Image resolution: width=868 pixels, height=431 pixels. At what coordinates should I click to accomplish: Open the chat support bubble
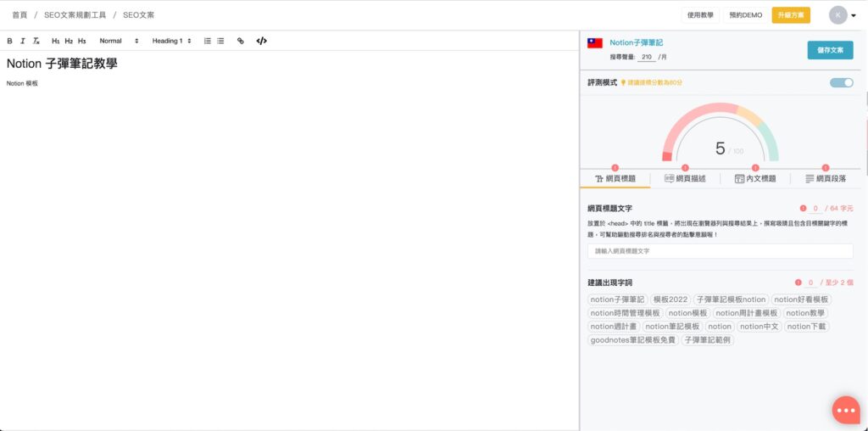tap(846, 410)
